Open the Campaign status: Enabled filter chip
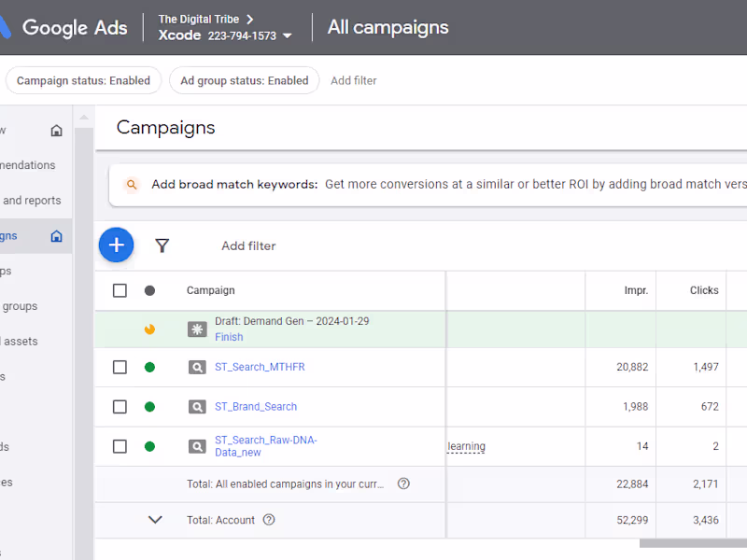Screen dimensions: 747x560 [x=83, y=80]
